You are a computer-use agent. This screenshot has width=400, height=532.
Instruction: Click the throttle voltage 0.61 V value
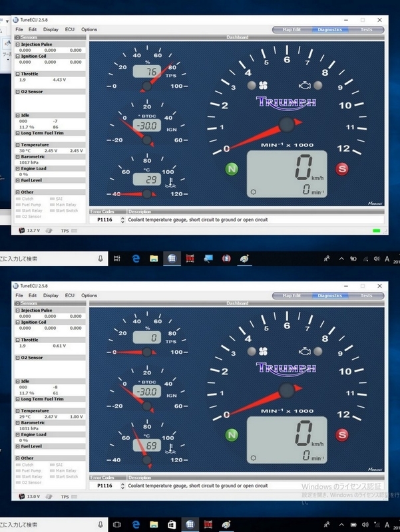click(59, 346)
